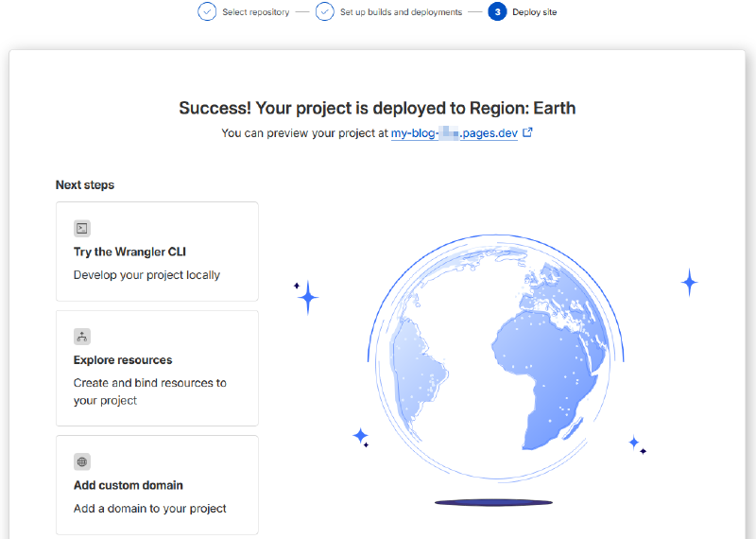Screen dimensions: 756x539
Task: Open the my-blog pages.dev preview link
Action: tap(454, 133)
